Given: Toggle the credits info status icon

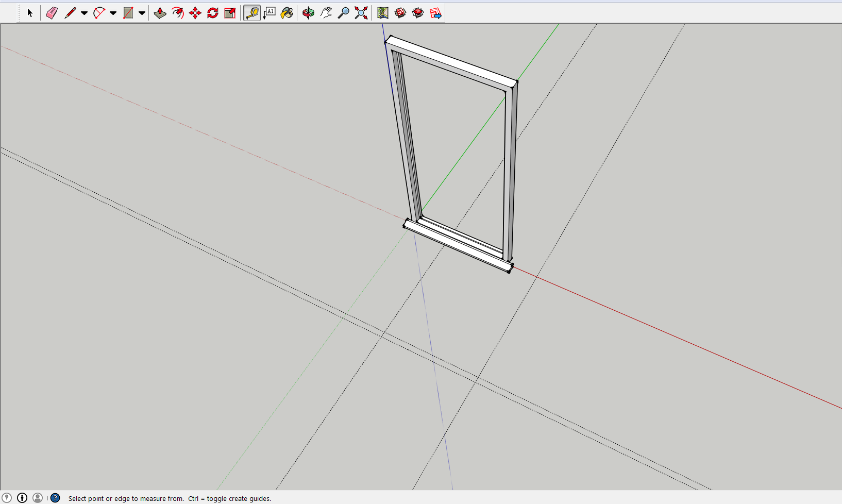Looking at the screenshot, I should point(22,498).
